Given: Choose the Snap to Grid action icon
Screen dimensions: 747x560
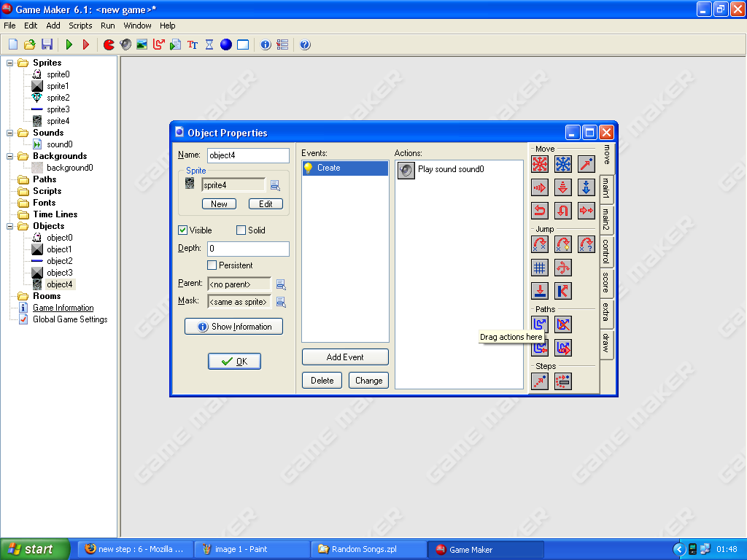Looking at the screenshot, I should click(540, 268).
